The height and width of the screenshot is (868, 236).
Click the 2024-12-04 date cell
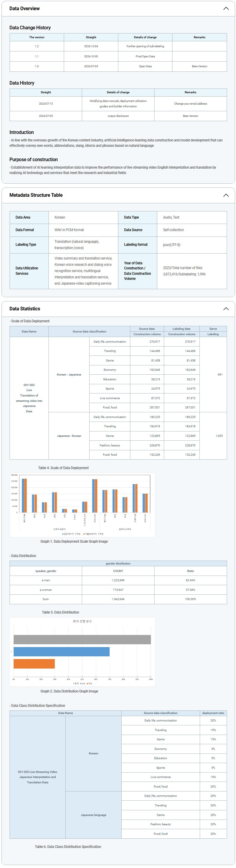coord(91,46)
